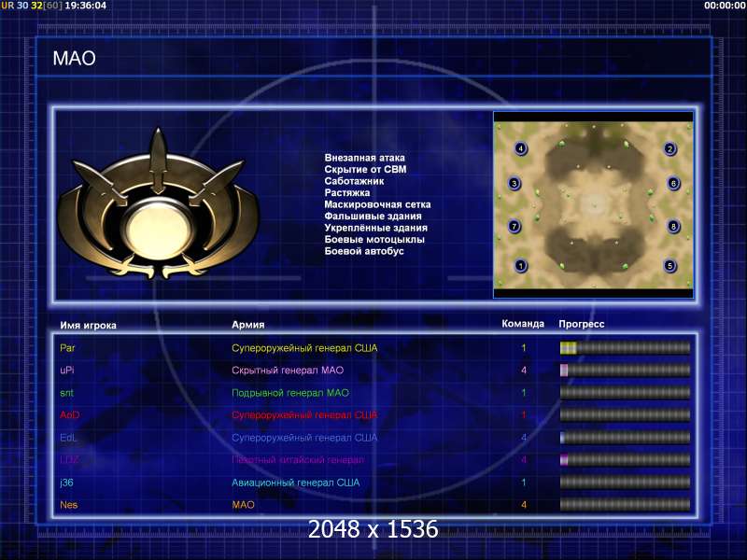This screenshot has height=560, width=747.
Task: Click the 19:36:04 clock overlay
Action: click(85, 6)
